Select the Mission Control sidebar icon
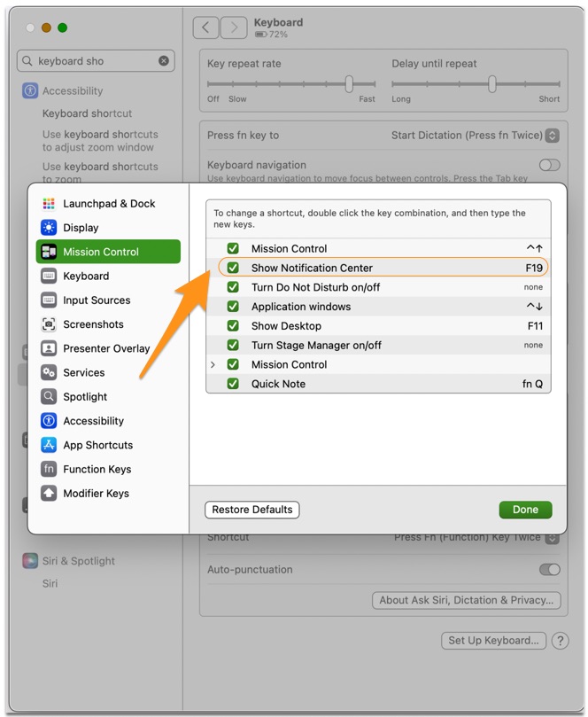This screenshot has height=717, width=588. pyautogui.click(x=49, y=252)
